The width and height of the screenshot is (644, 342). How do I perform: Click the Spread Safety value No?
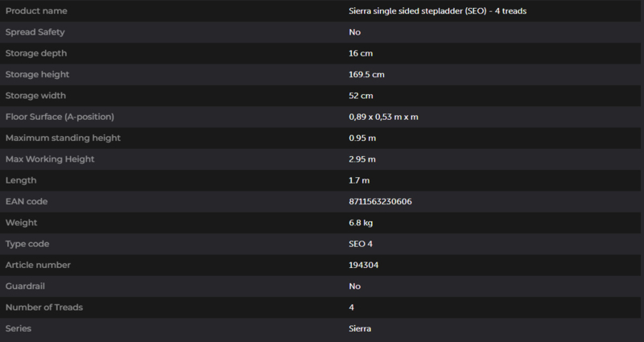[x=354, y=32]
